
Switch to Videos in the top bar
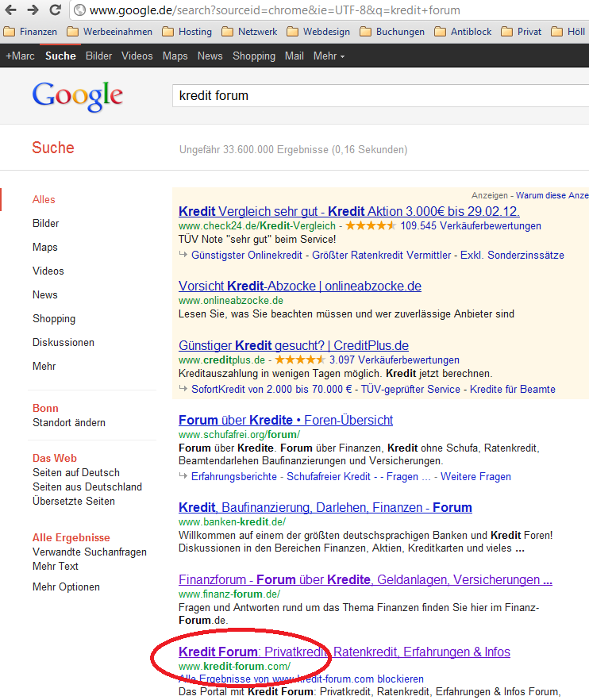point(137,56)
